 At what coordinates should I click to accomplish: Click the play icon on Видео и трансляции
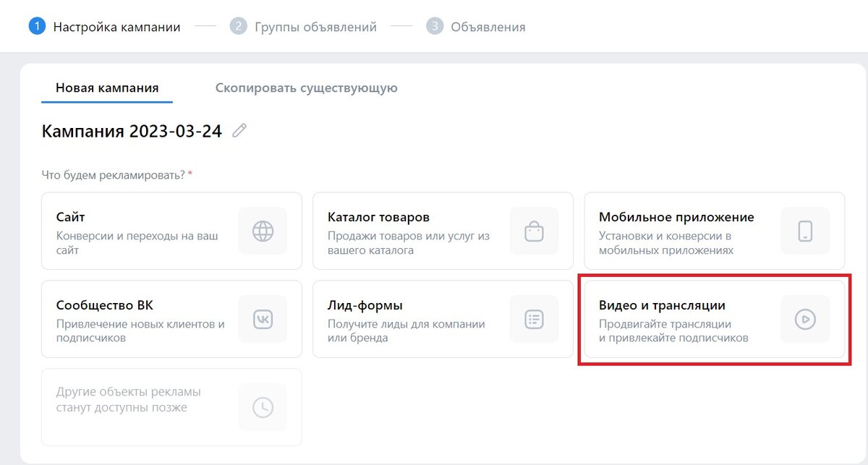(805, 319)
